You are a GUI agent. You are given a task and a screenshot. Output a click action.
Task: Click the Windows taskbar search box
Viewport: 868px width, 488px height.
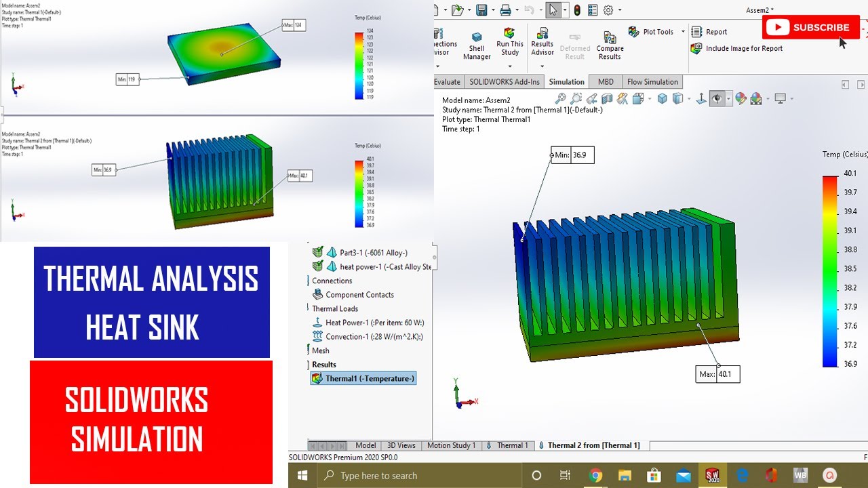click(x=419, y=475)
